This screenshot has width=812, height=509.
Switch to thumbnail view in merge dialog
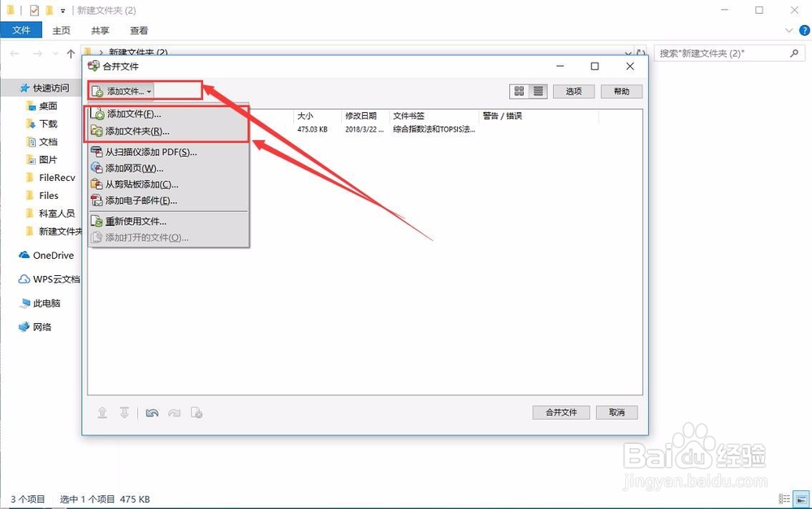tap(519, 92)
